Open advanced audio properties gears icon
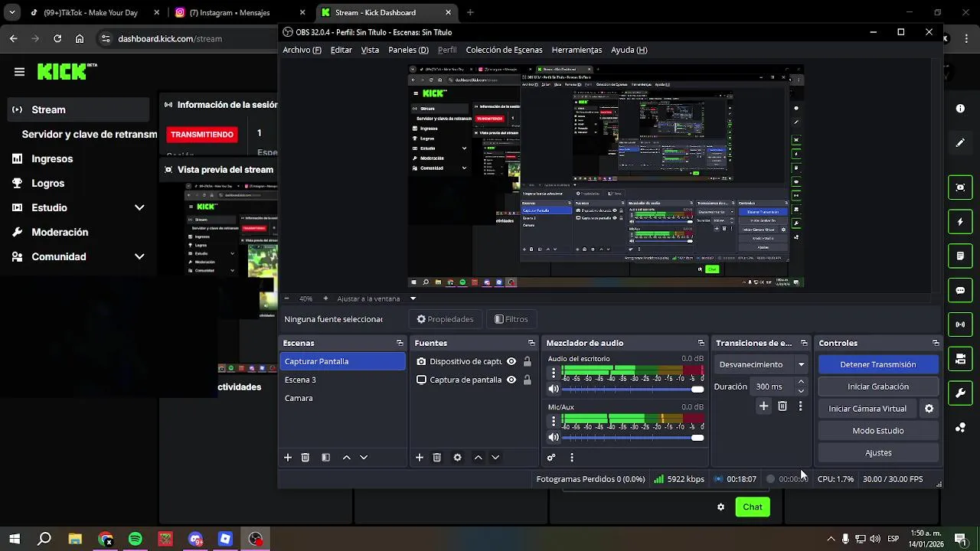The image size is (980, 551). pos(551,458)
